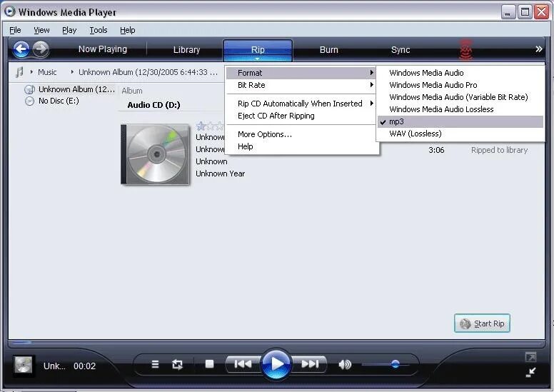Open the Rip tab dropdown arrow
This screenshot has width=554, height=392.
point(258,59)
